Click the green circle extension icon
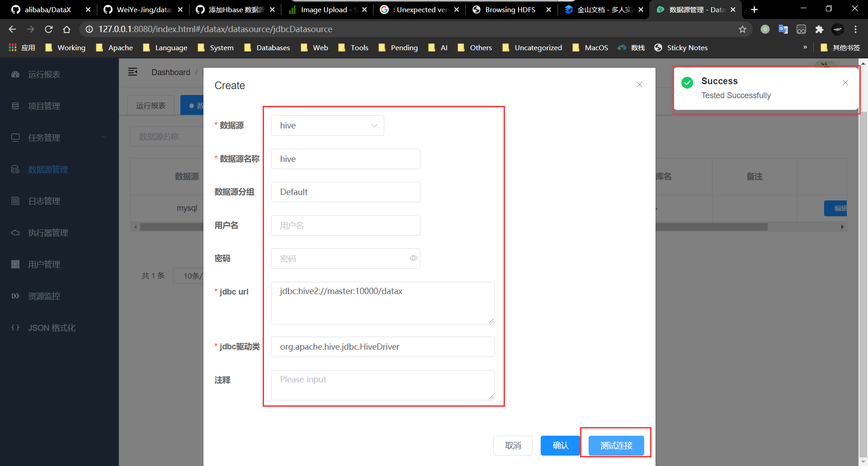Viewport: 868px width, 466px height. 765,29
